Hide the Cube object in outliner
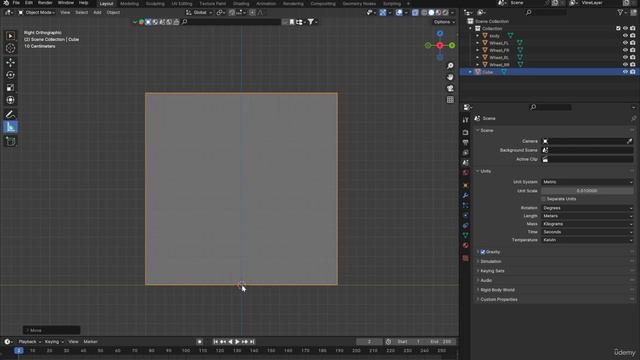Screen dimensions: 640x360 (x=625, y=72)
